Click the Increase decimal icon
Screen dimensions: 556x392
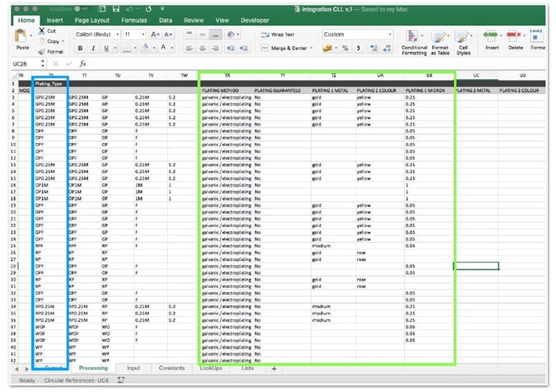373,48
